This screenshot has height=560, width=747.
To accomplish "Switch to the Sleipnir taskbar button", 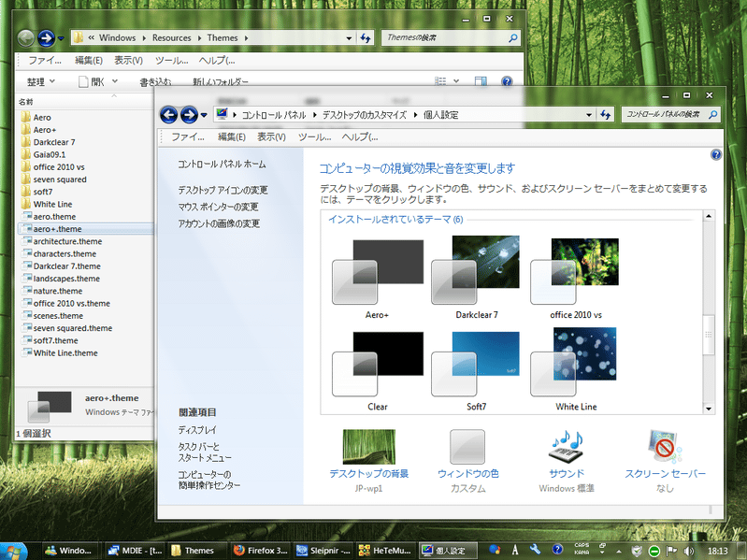I will tap(323, 551).
